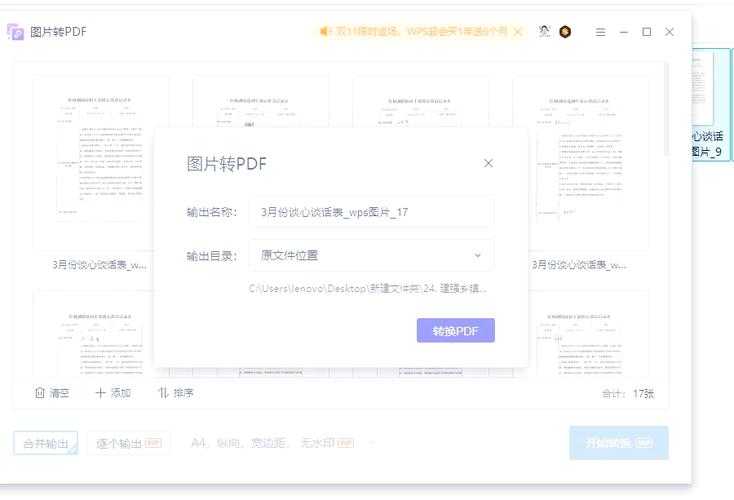Click the 排序 sort icon

162,392
